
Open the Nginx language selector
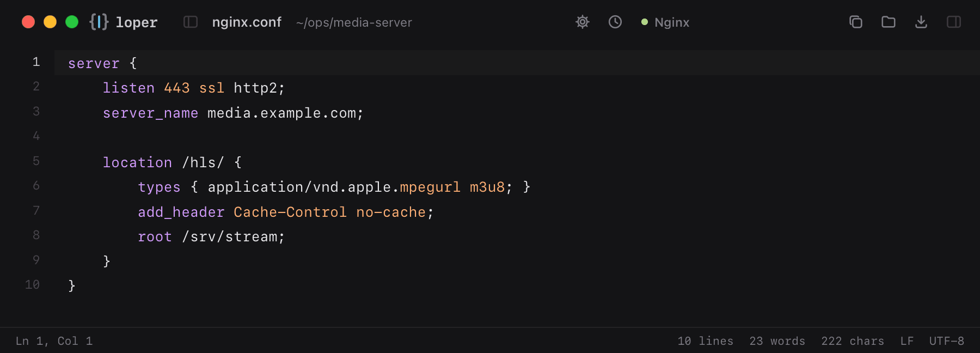tap(665, 22)
